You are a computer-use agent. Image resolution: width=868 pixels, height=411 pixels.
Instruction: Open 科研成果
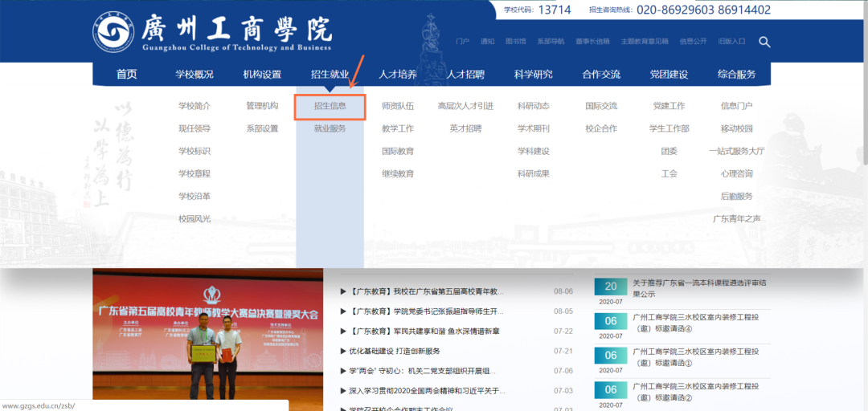coord(533,173)
